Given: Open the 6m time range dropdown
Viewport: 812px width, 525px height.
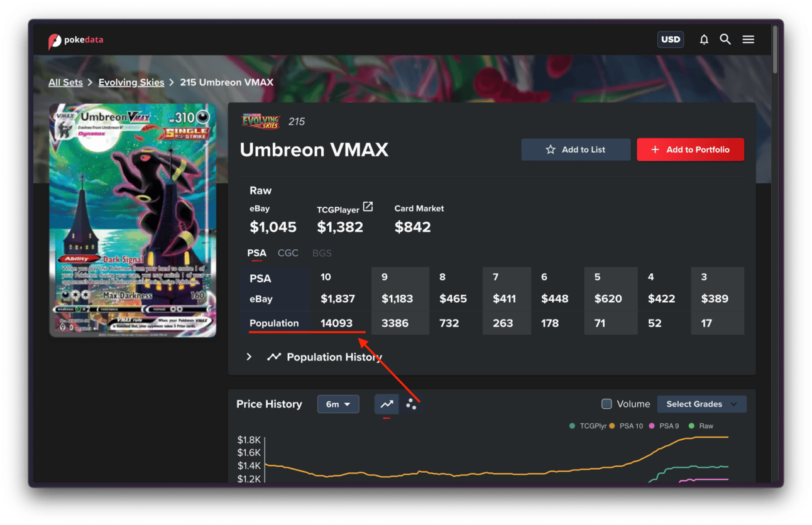Looking at the screenshot, I should [338, 404].
